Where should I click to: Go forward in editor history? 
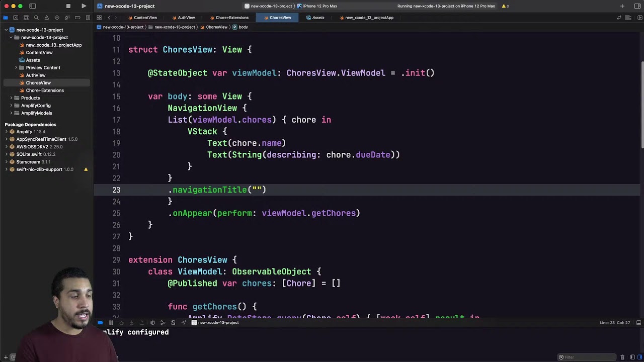click(x=117, y=18)
